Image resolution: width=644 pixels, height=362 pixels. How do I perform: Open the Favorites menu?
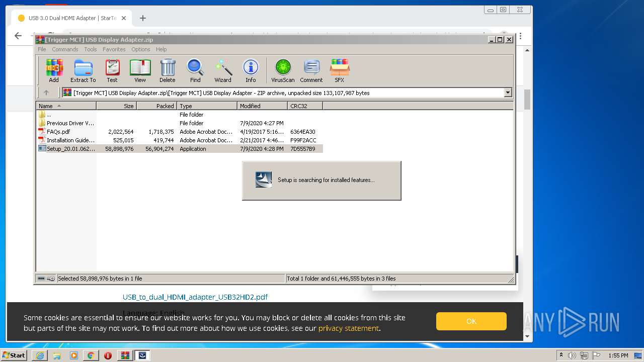114,49
